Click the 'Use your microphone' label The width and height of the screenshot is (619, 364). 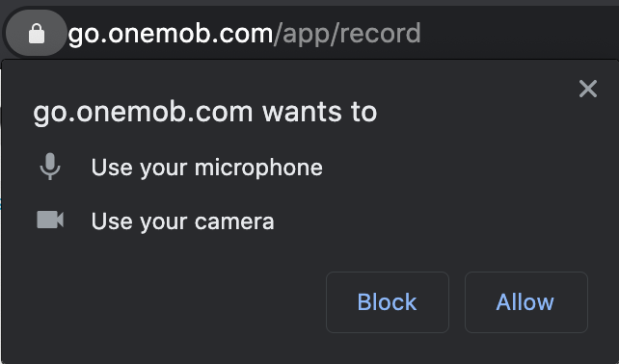pyautogui.click(x=207, y=168)
